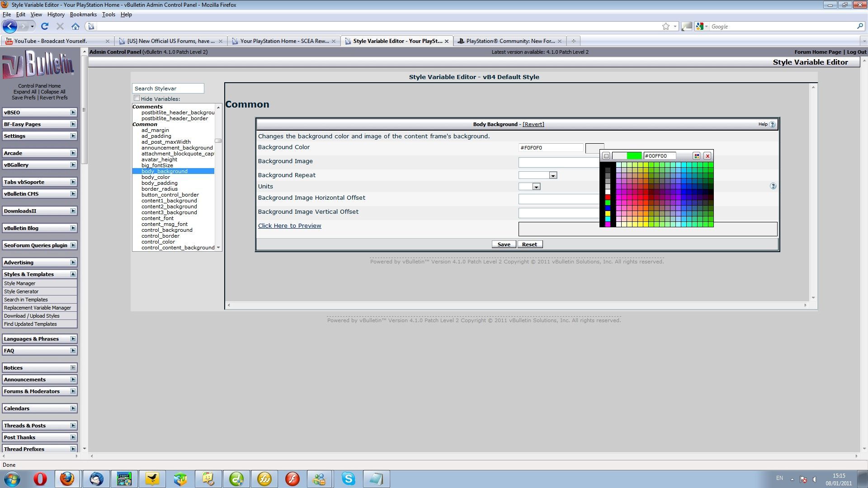
Task: Click the volume speaker icon in system tray
Action: pos(815,479)
